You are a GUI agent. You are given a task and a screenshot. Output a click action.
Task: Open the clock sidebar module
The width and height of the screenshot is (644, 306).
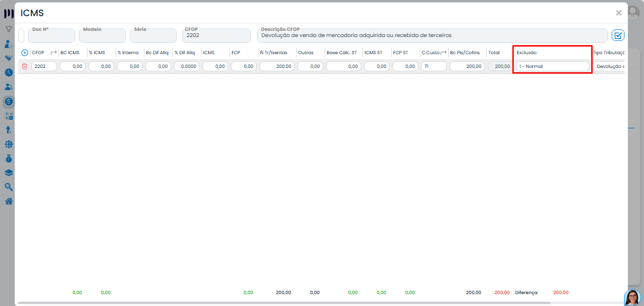pos(9,73)
